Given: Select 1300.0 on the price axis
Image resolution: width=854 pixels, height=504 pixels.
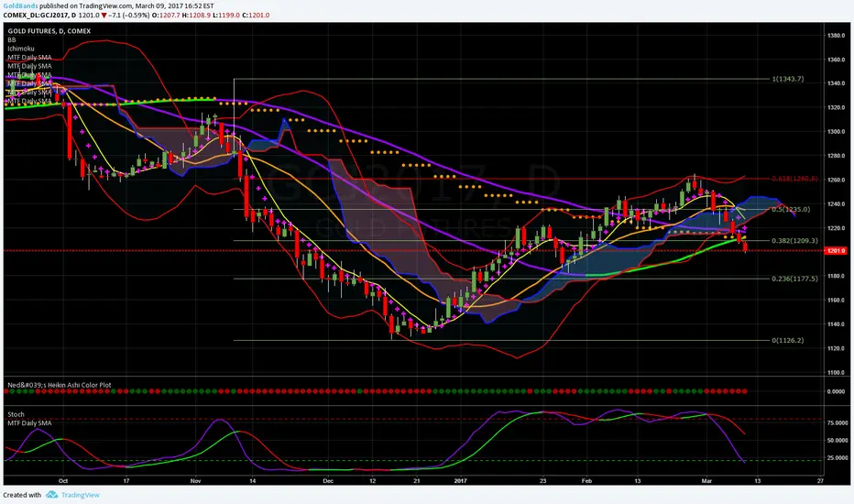Looking at the screenshot, I should [836, 131].
